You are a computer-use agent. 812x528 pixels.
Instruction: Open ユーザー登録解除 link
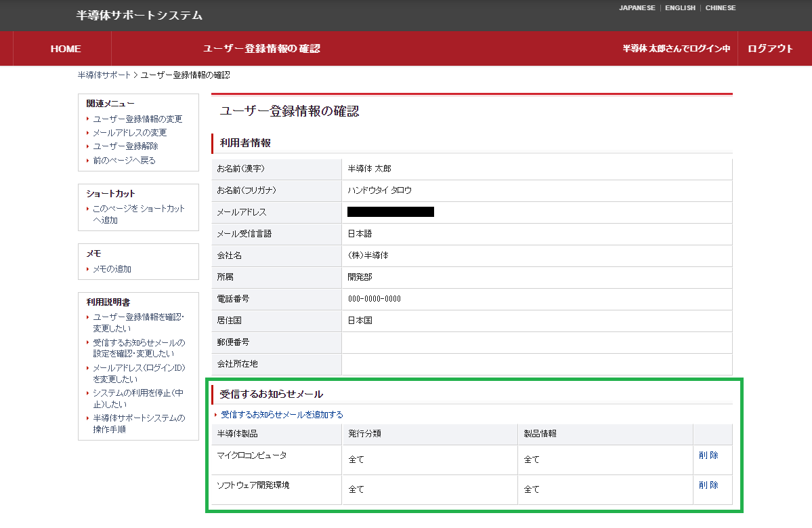125,146
